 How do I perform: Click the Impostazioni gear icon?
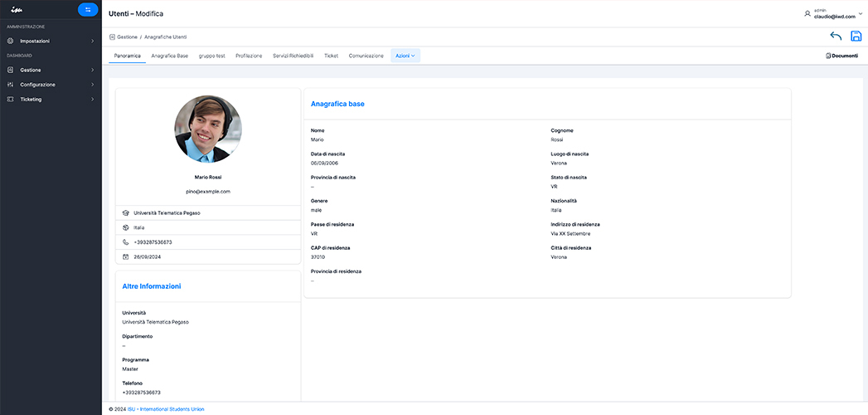(x=11, y=41)
